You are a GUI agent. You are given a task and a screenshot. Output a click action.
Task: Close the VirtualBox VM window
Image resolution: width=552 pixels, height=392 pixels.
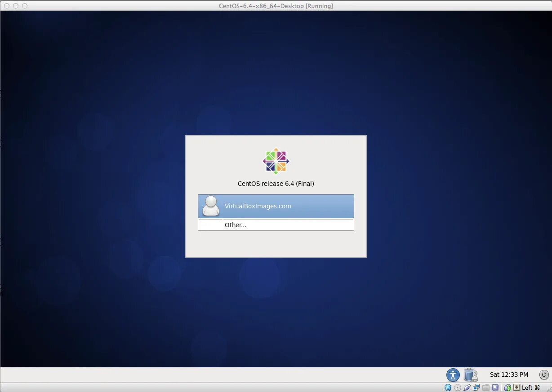click(7, 6)
